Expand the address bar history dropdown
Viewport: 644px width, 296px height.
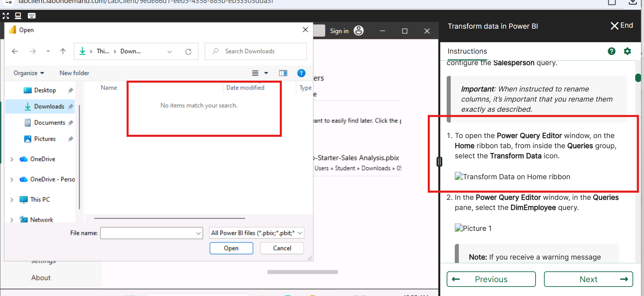click(170, 52)
